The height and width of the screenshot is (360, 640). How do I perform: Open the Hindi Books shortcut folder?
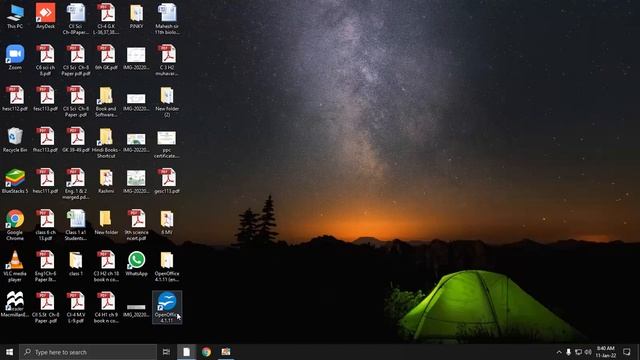[x=106, y=142]
